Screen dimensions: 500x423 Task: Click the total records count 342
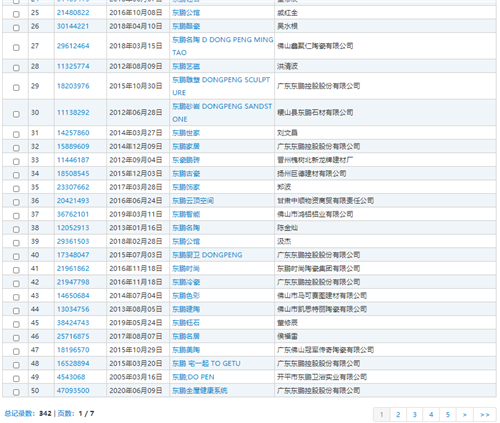tap(45, 413)
